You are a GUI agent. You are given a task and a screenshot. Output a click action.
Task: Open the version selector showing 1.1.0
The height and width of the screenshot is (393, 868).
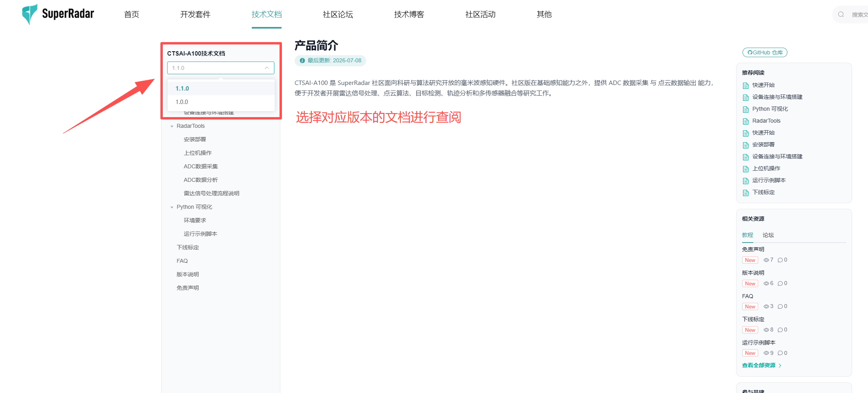coord(221,68)
